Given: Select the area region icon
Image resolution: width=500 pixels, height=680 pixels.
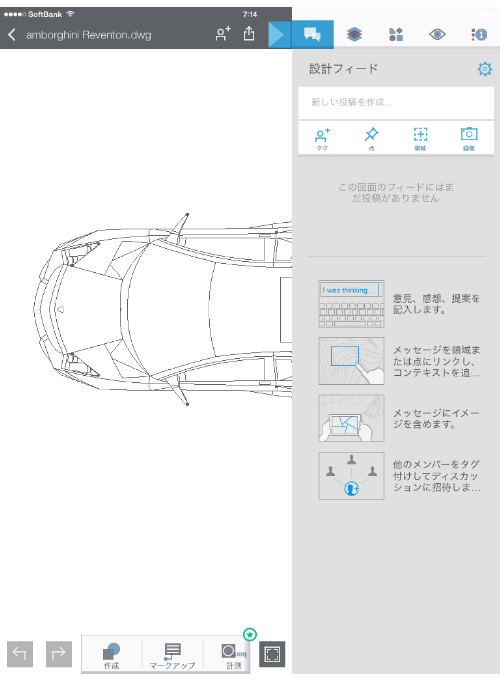Looking at the screenshot, I should coord(420,139).
